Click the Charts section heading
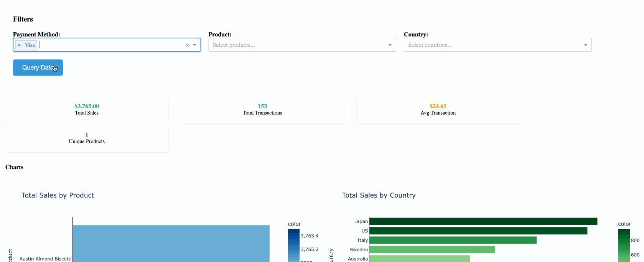This screenshot has height=262, width=644. click(15, 167)
